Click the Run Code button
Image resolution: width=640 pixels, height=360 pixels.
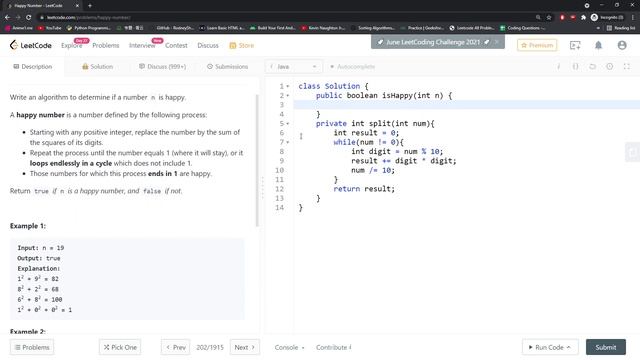click(x=550, y=347)
